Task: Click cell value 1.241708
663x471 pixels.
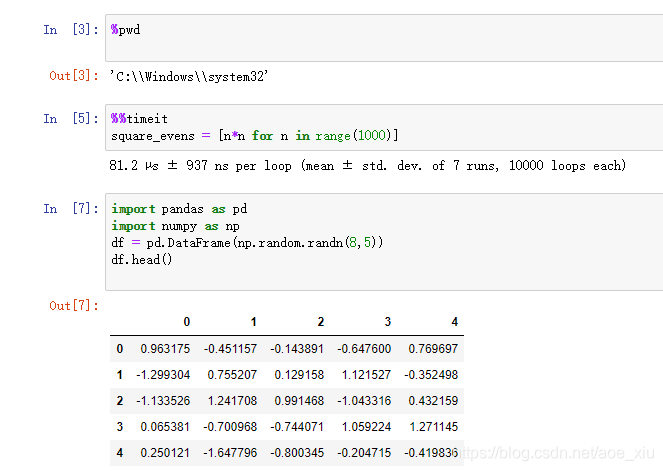Action: [232, 400]
